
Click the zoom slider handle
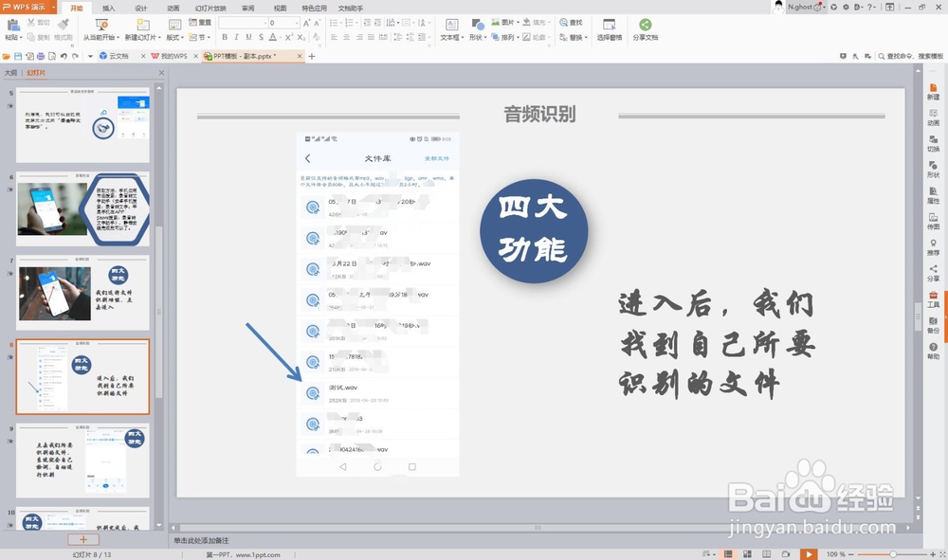click(x=892, y=554)
